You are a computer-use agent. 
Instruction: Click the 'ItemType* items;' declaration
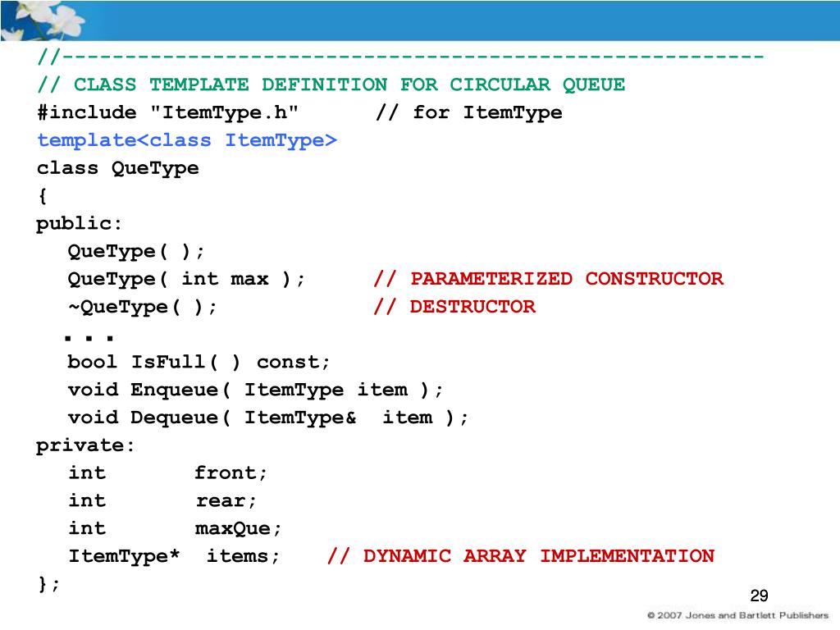[174, 556]
